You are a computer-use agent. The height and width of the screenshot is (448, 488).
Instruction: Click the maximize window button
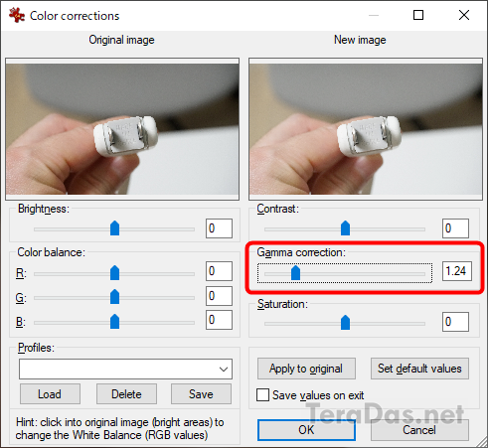(x=418, y=15)
